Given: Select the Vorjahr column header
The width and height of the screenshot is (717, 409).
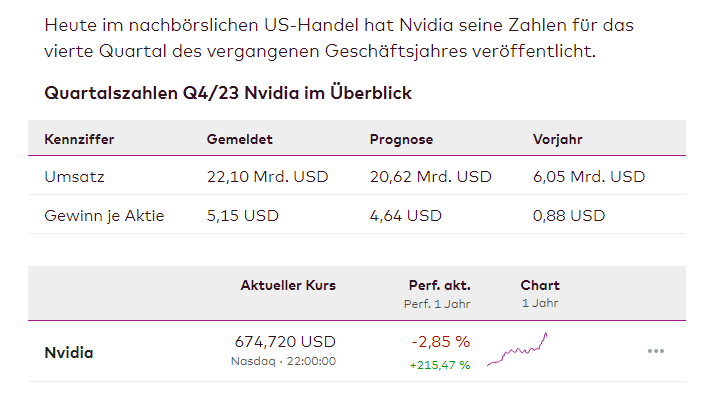Looking at the screenshot, I should click(x=558, y=139).
